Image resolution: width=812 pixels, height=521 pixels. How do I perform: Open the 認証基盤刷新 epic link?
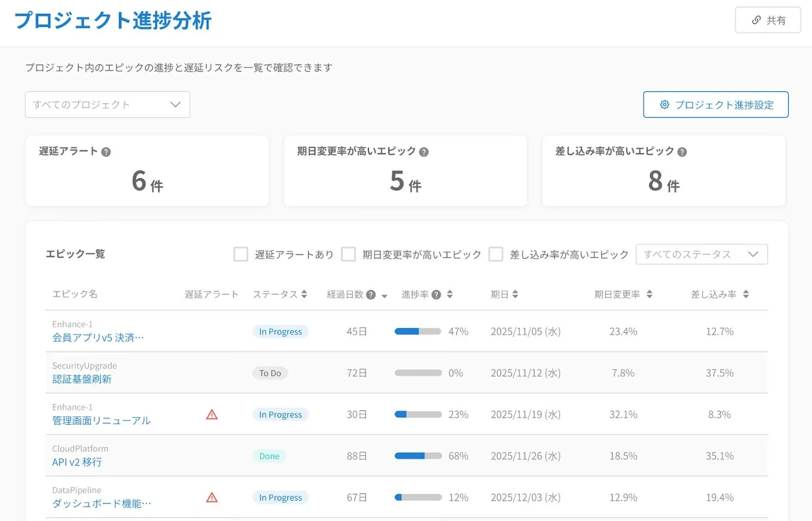point(81,378)
